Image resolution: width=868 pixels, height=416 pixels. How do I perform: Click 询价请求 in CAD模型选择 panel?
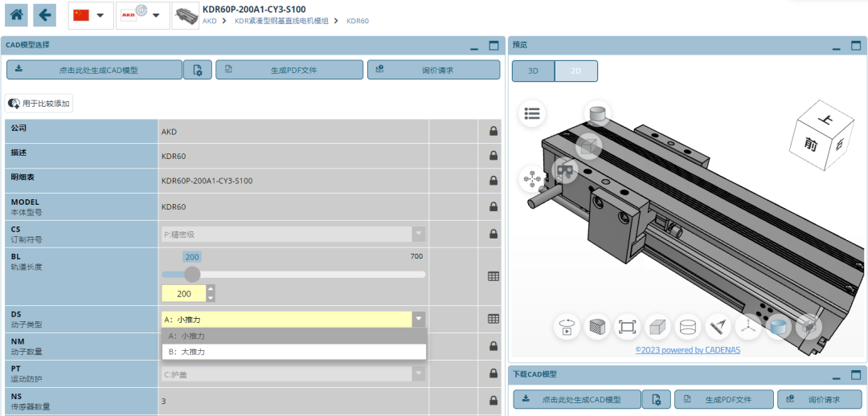click(x=433, y=70)
